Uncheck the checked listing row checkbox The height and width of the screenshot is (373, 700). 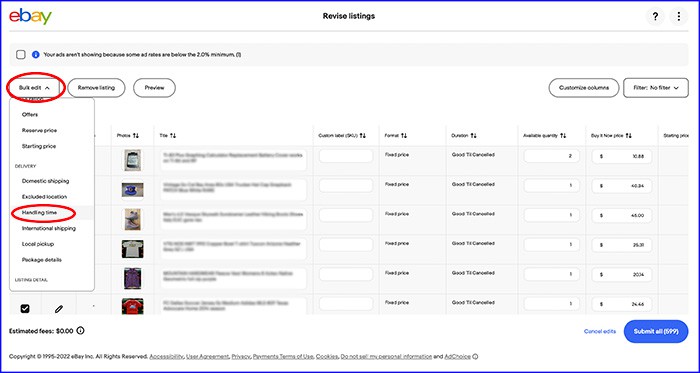[25, 309]
